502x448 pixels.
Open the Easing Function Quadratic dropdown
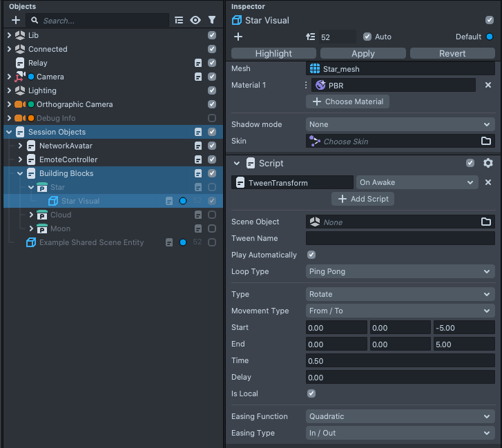click(x=400, y=416)
